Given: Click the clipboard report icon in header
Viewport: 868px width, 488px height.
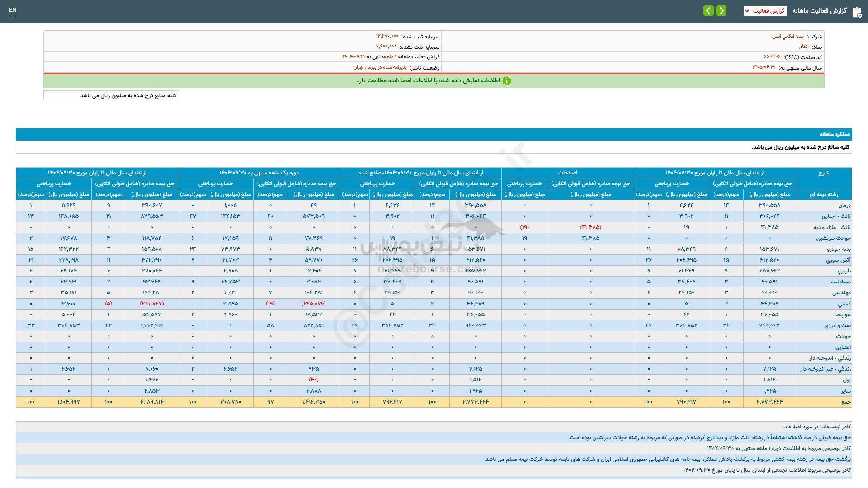Looking at the screenshot, I should click(x=856, y=12).
